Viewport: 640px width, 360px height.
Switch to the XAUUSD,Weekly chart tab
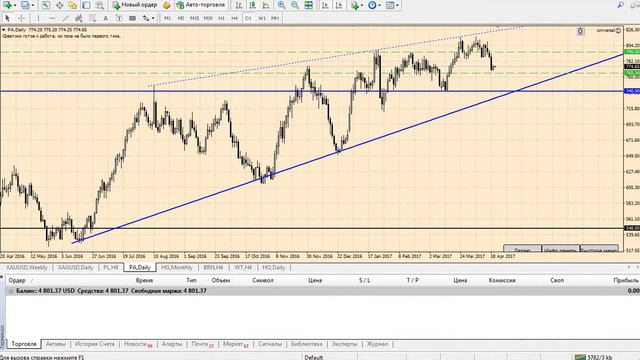(x=27, y=267)
